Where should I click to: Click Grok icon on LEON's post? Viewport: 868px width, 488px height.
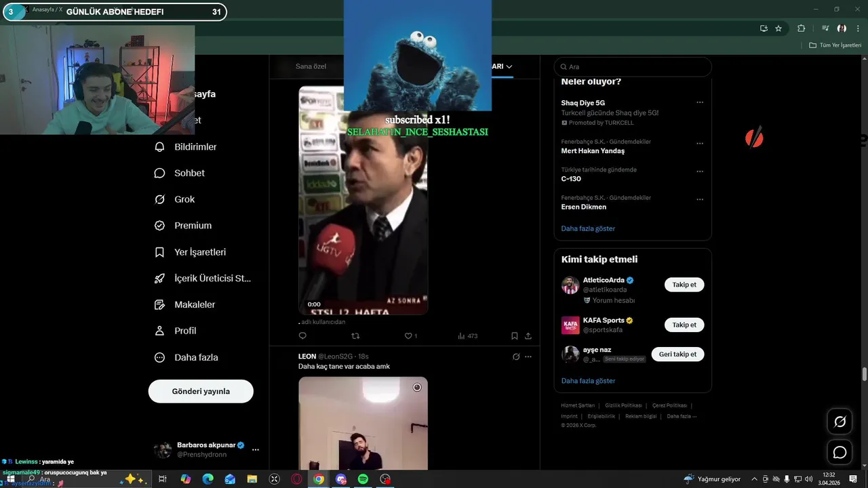click(516, 357)
